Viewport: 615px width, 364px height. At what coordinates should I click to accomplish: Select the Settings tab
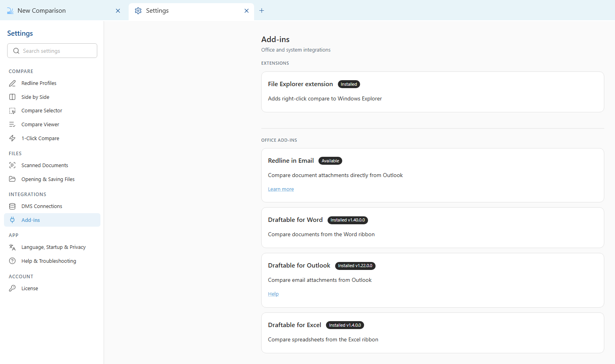(191, 11)
